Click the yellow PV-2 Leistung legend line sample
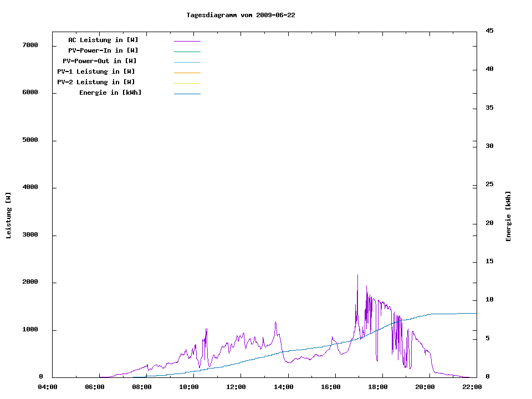The width and height of the screenshot is (532, 399). (187, 83)
